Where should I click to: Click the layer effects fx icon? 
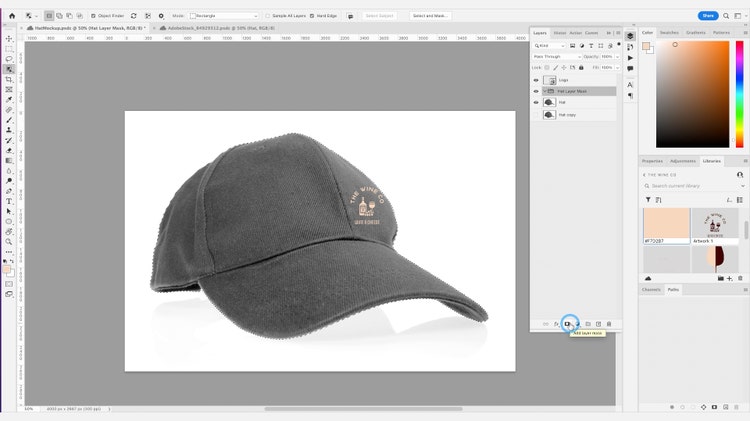click(556, 324)
